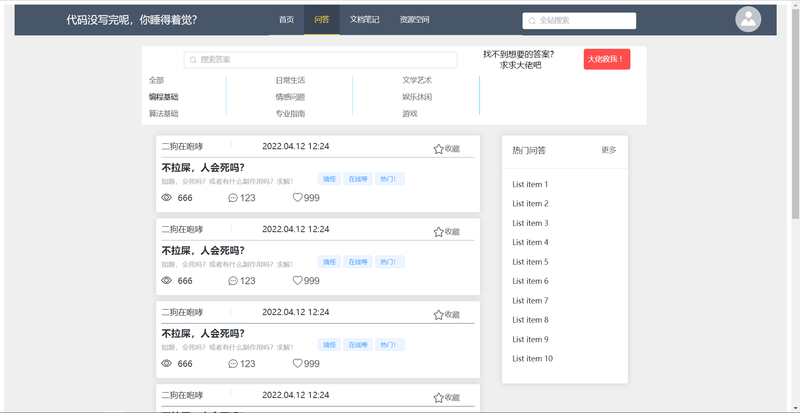Image resolution: width=800 pixels, height=413 pixels.
Task: Like the third card via heart icon
Action: tap(297, 363)
